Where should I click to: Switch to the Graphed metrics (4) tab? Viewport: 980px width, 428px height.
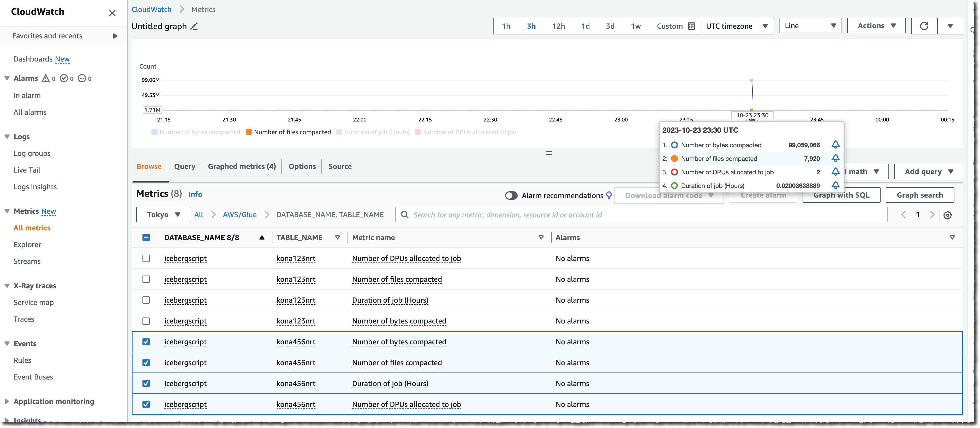pyautogui.click(x=242, y=167)
